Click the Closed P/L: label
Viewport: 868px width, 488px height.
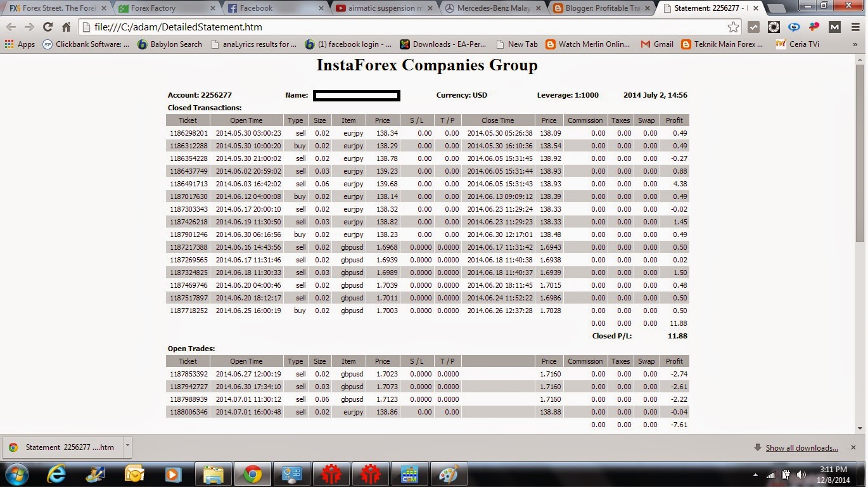pyautogui.click(x=611, y=336)
